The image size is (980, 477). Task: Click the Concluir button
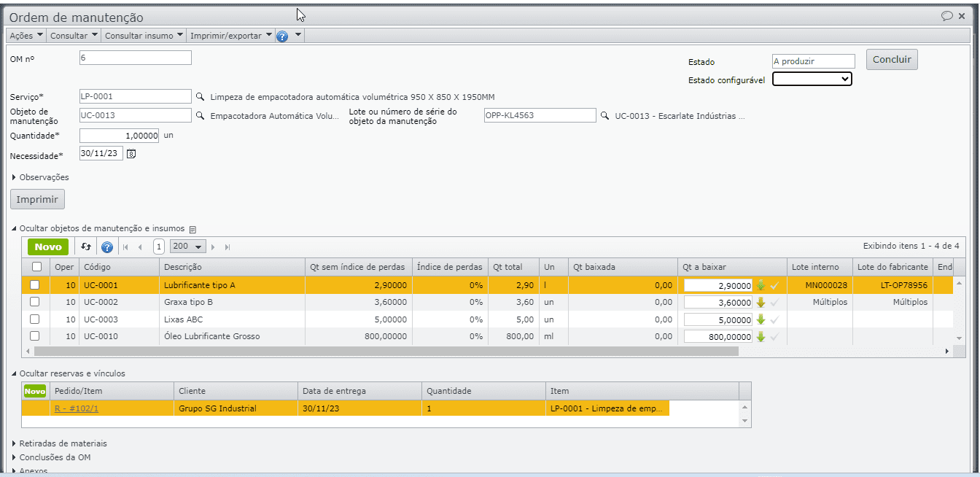tap(892, 60)
